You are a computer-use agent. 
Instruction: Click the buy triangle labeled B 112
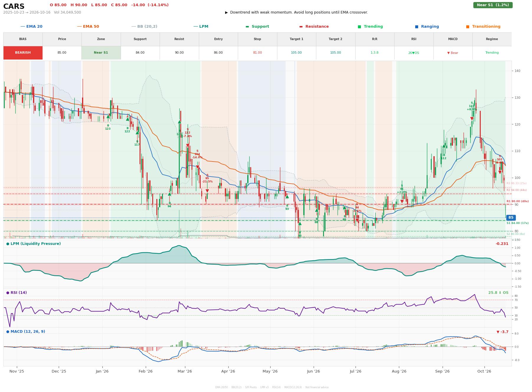(x=444, y=146)
